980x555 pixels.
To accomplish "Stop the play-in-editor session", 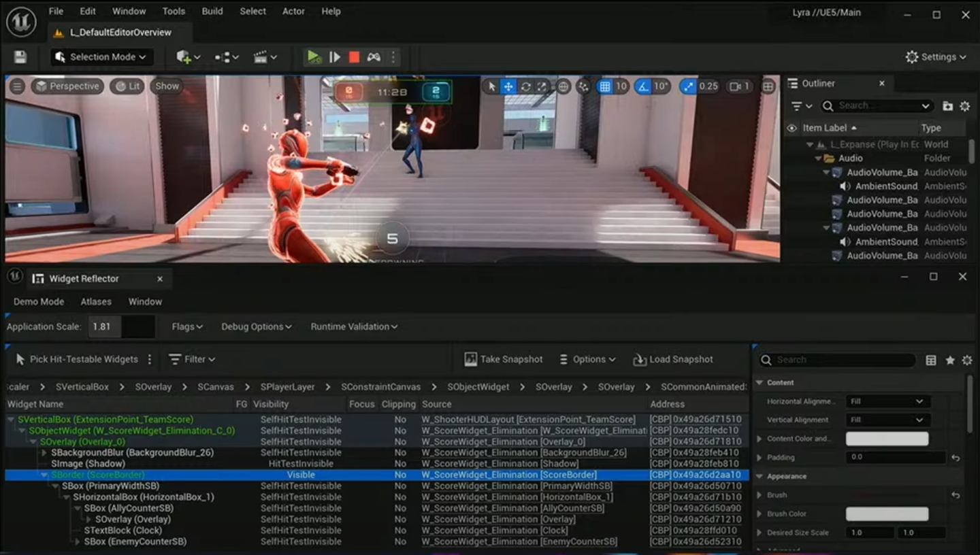I will pos(353,57).
